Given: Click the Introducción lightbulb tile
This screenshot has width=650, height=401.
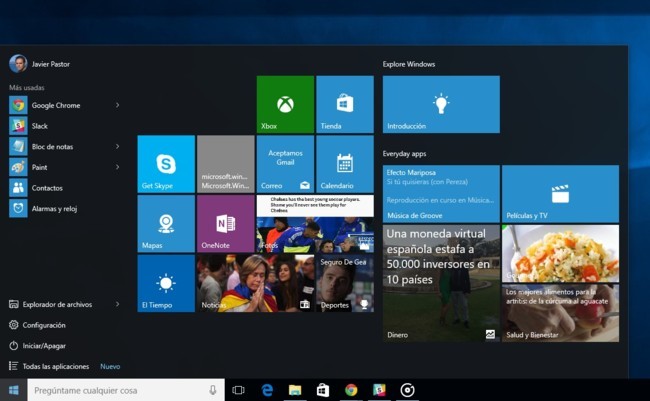Looking at the screenshot, I should 441,104.
